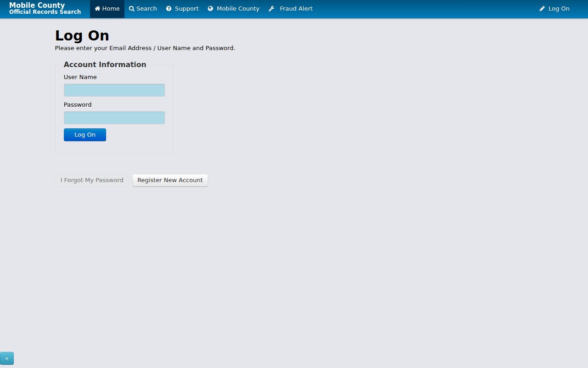Click the question mark Support icon
The height and width of the screenshot is (368, 588).
[x=169, y=9]
